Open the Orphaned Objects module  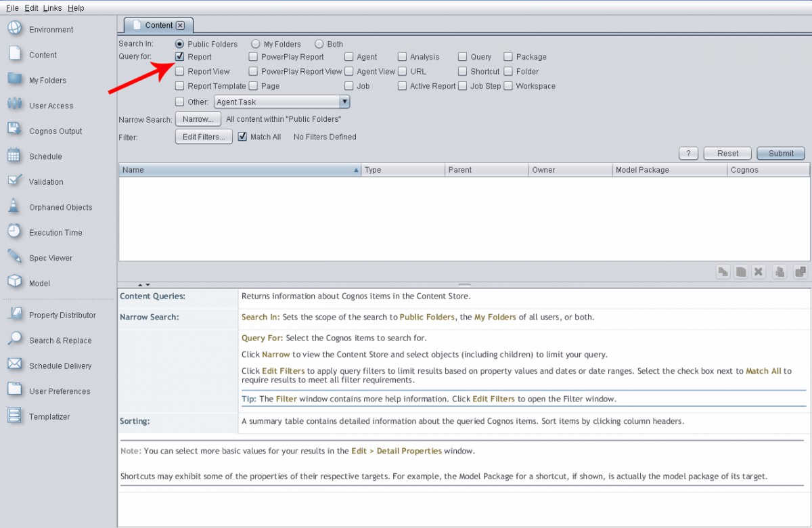[50, 207]
